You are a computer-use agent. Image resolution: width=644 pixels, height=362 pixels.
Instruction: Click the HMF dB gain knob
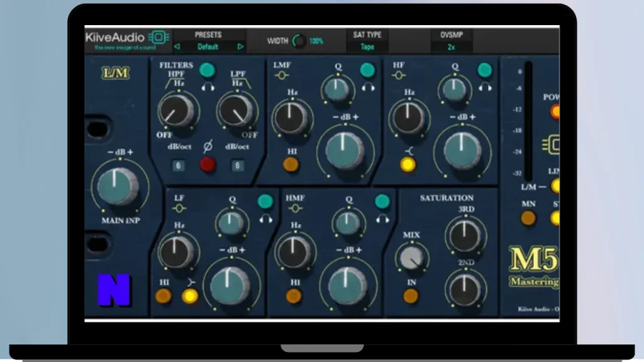pos(347,285)
